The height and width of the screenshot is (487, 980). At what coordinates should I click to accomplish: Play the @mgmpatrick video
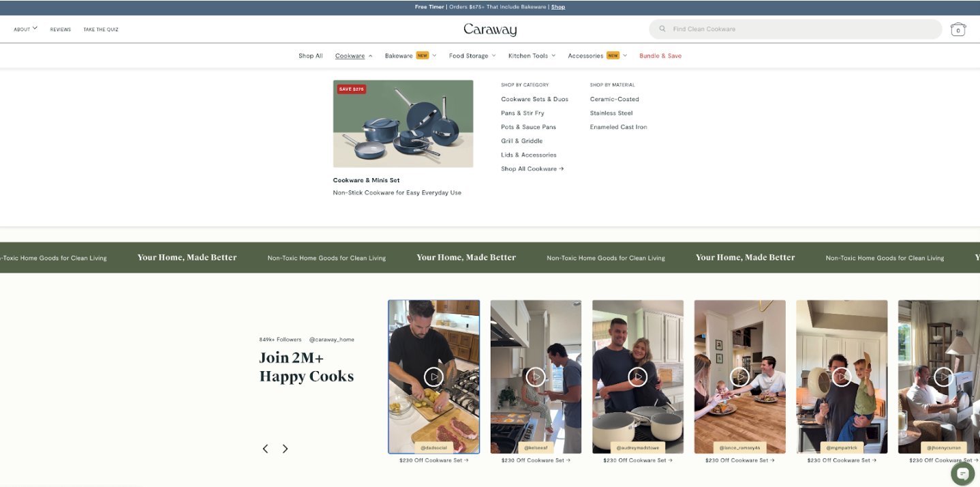point(842,377)
